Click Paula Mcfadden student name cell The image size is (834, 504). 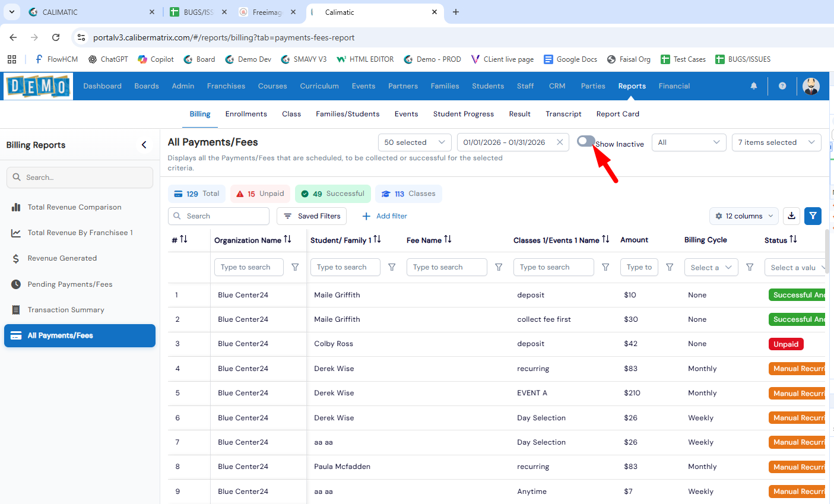tap(343, 467)
